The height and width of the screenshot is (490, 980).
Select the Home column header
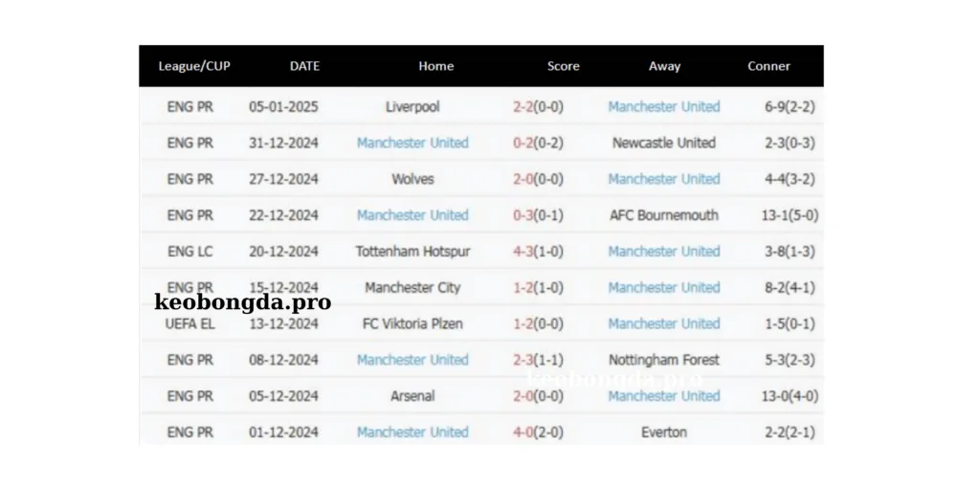coord(435,66)
